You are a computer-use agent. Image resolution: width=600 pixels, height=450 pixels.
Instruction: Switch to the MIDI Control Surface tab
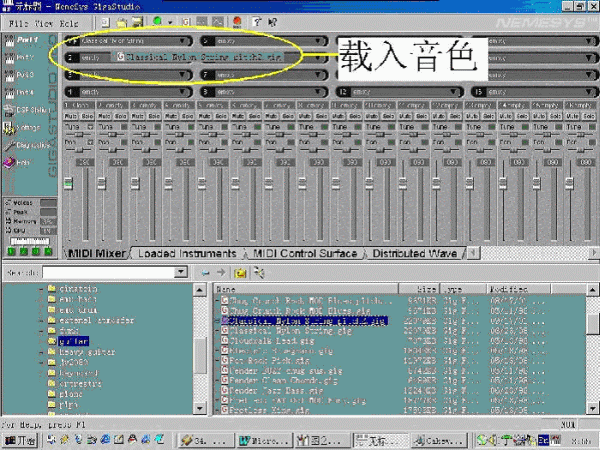(x=305, y=254)
